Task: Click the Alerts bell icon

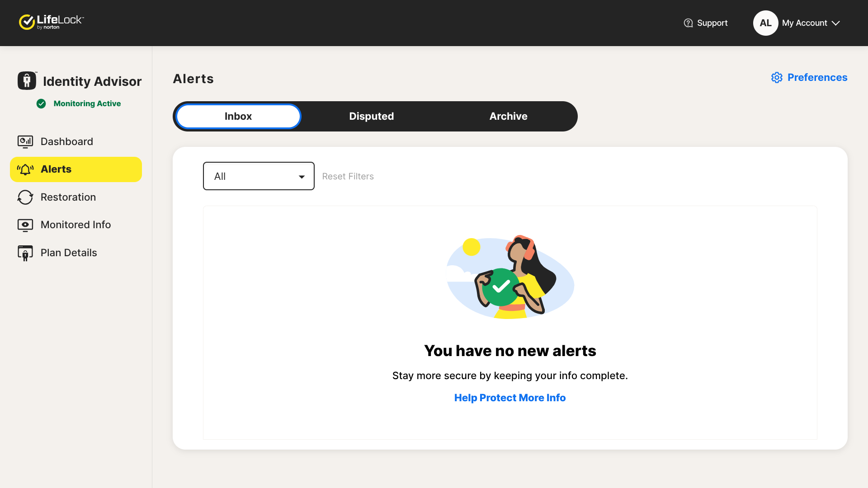Action: click(x=25, y=169)
